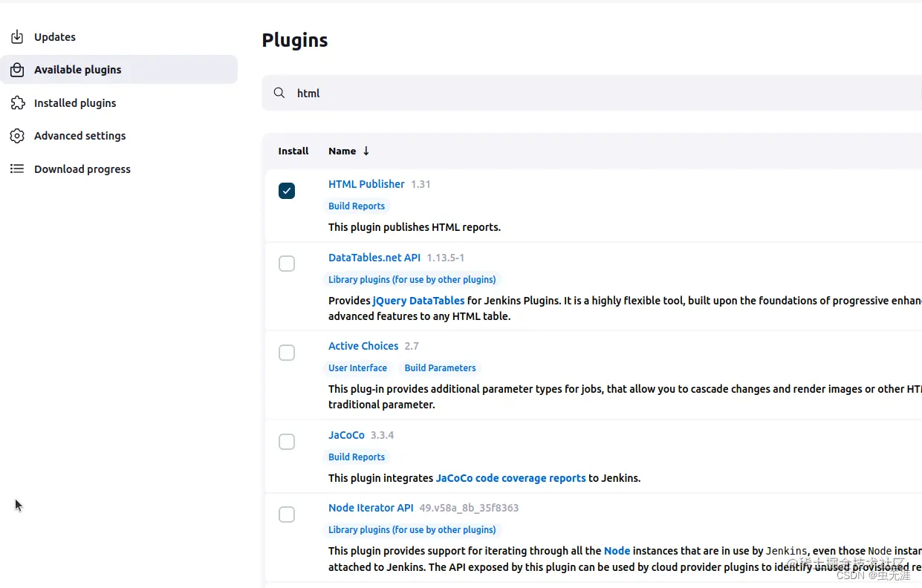The image size is (922, 588).
Task: Click the Node link in plugin description
Action: 617,551
